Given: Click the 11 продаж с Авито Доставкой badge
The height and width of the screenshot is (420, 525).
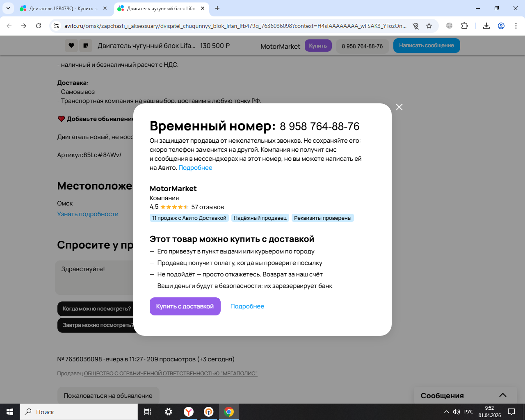Looking at the screenshot, I should click(189, 218).
